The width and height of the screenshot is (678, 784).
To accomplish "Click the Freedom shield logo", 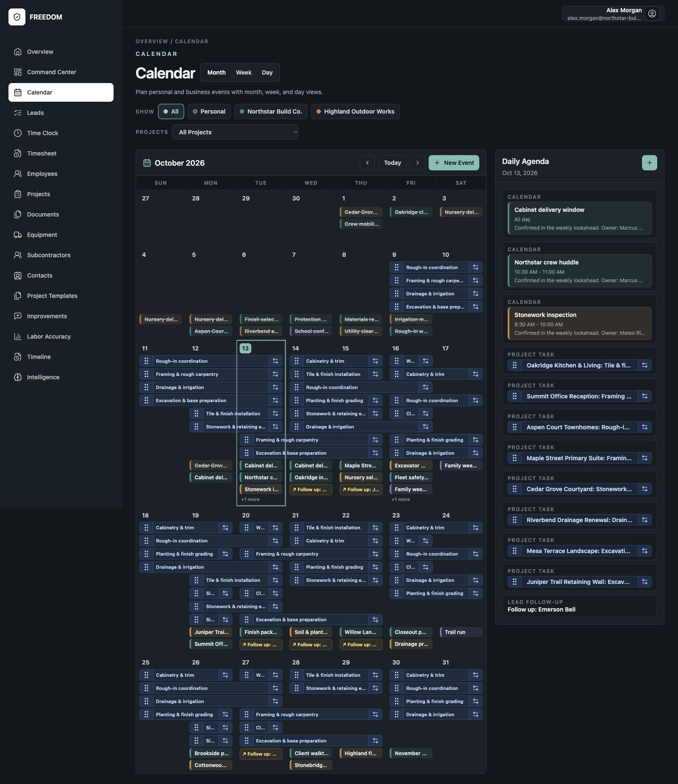I will click(17, 17).
